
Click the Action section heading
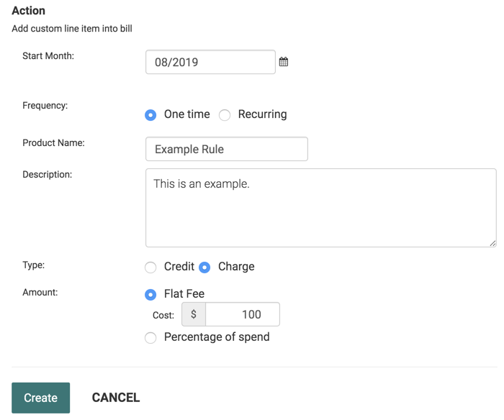coord(29,11)
